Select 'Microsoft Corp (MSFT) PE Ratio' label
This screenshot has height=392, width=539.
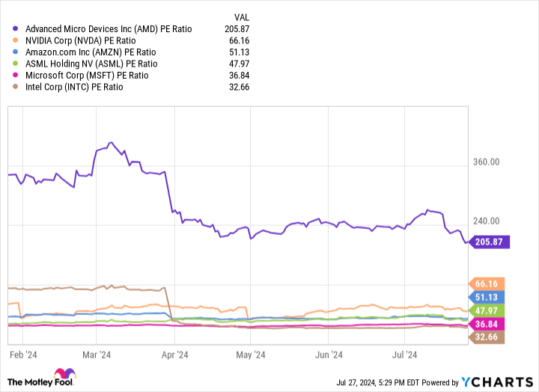click(87, 76)
